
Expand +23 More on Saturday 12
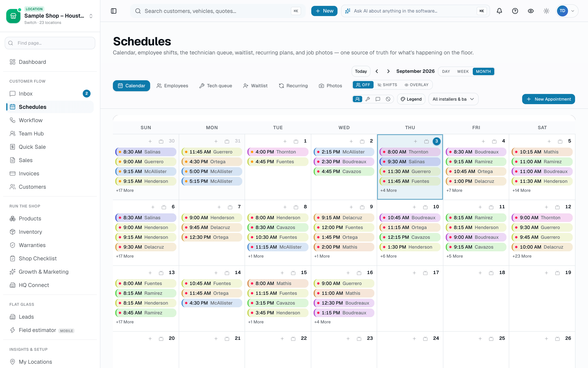tap(522, 256)
